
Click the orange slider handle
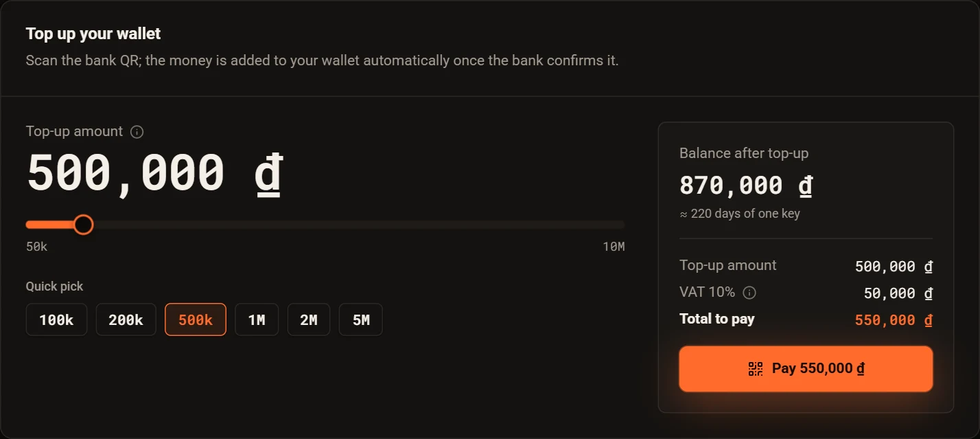[x=83, y=225]
